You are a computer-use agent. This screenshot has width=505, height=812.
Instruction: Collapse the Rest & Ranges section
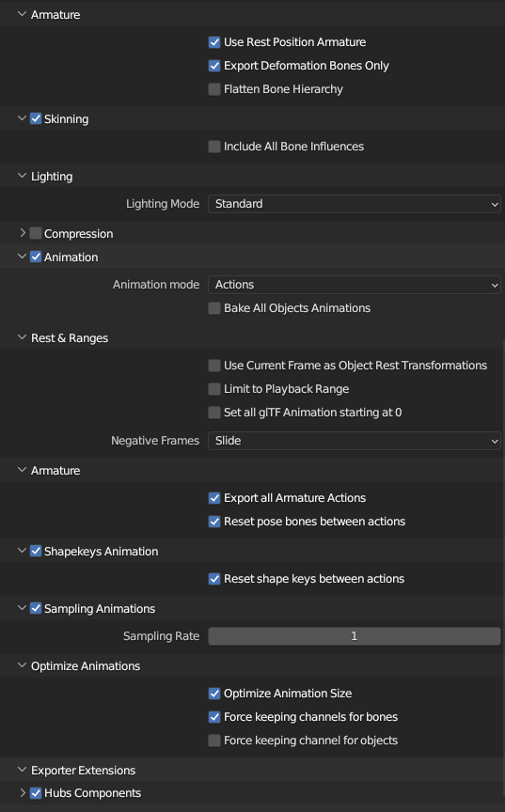point(22,337)
